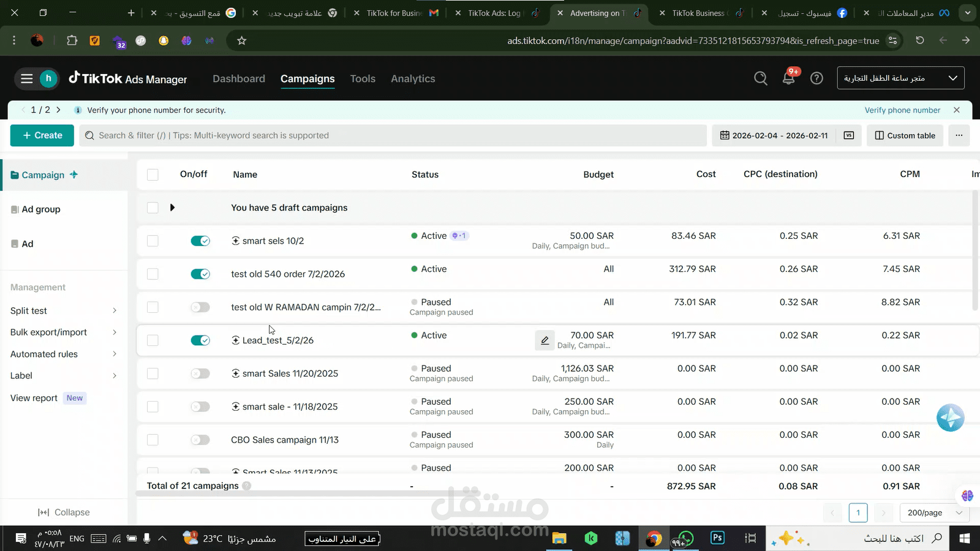Viewport: 980px width, 551px height.
Task: Open Windows Start menu
Action: (x=964, y=538)
